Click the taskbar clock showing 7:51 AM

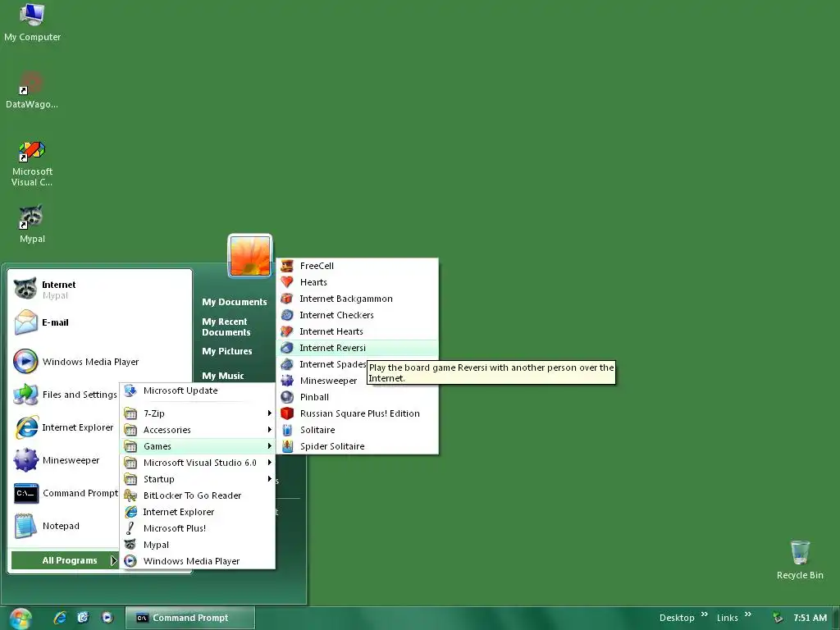tap(810, 618)
